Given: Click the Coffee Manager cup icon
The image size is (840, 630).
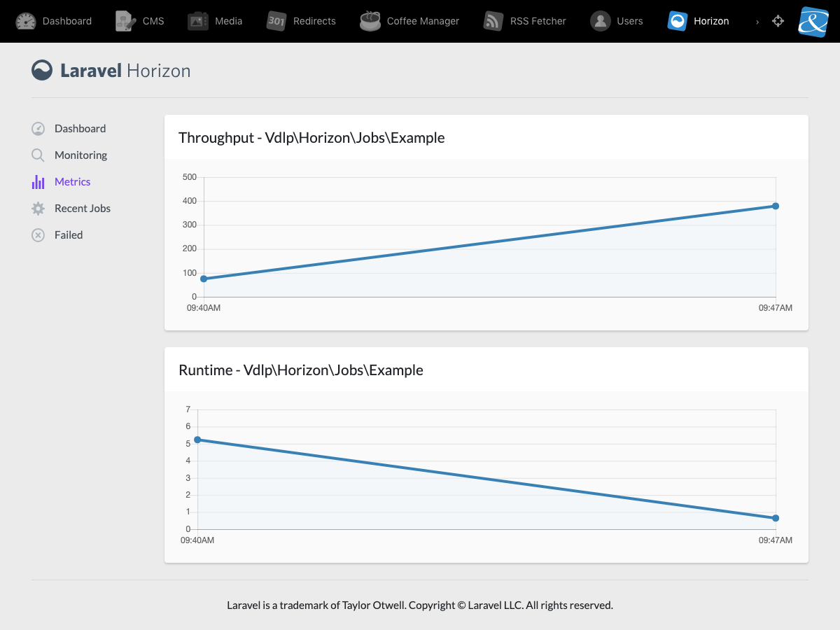Looking at the screenshot, I should (x=370, y=21).
